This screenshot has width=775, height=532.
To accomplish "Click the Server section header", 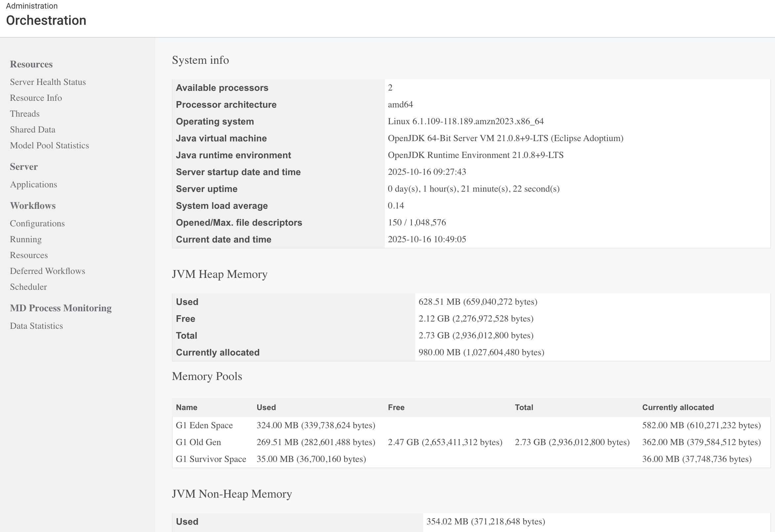I will tap(23, 167).
